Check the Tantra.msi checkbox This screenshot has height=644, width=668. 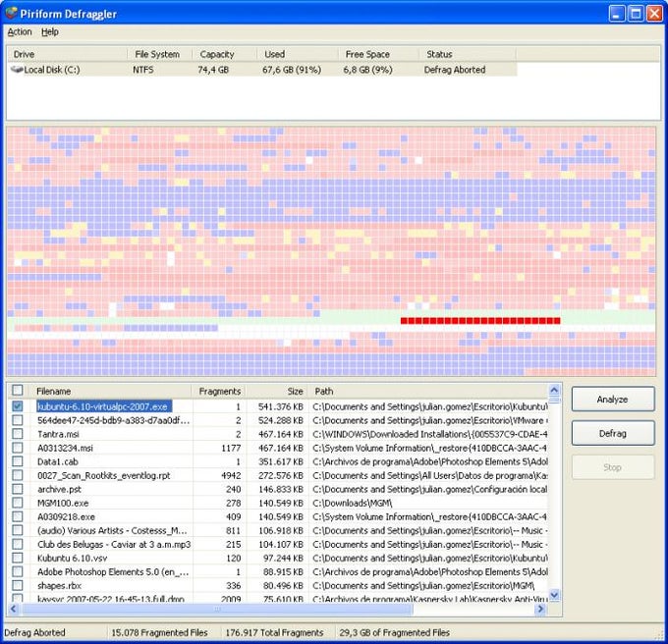(18, 434)
